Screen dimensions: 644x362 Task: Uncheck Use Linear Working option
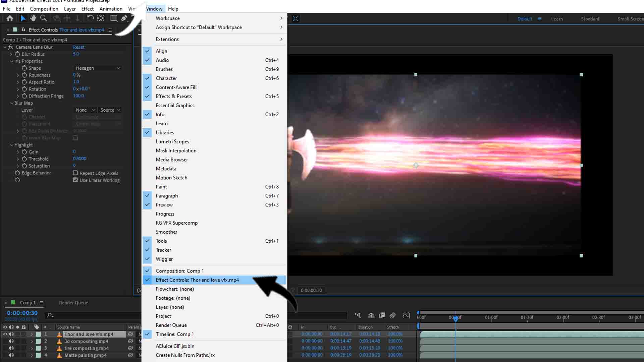(75, 180)
